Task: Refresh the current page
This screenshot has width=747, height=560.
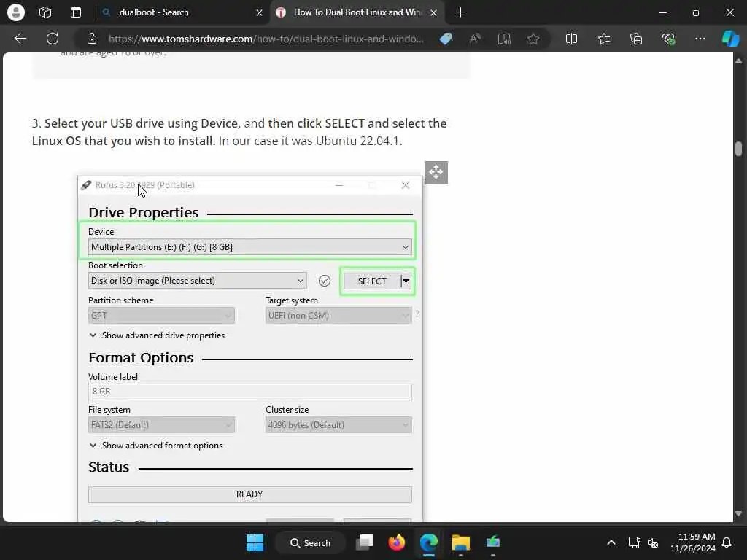Action: [53, 39]
